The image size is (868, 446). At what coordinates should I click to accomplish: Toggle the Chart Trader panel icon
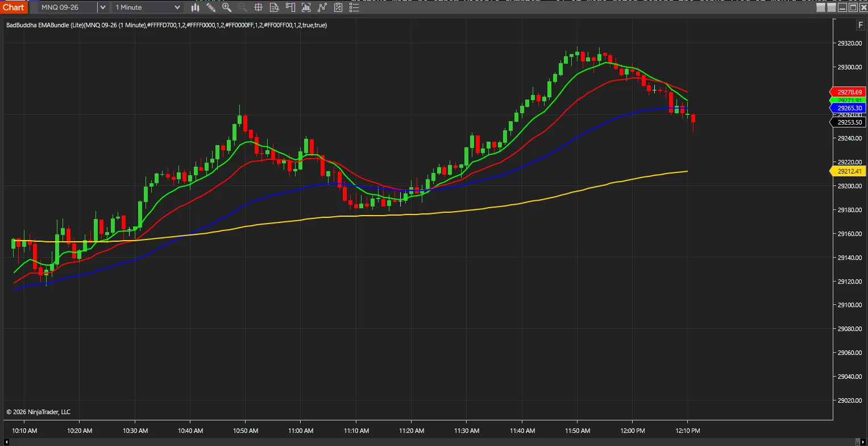click(x=290, y=7)
